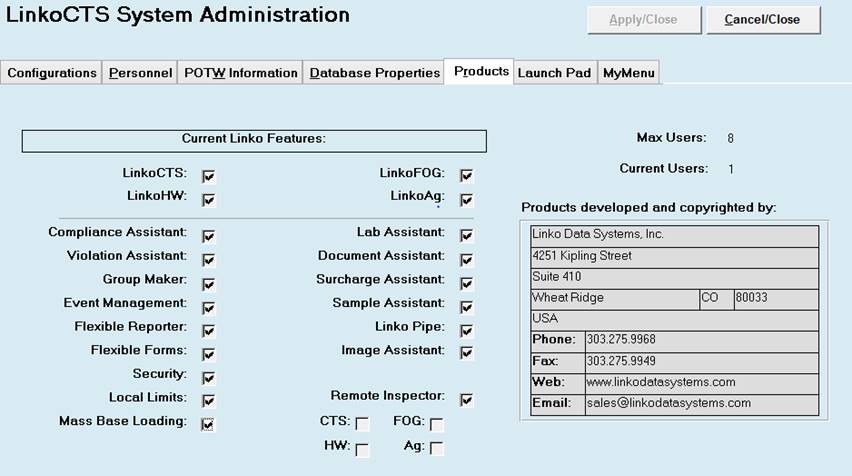852x476 pixels.
Task: Click the Suite 410 field
Action: pos(674,279)
